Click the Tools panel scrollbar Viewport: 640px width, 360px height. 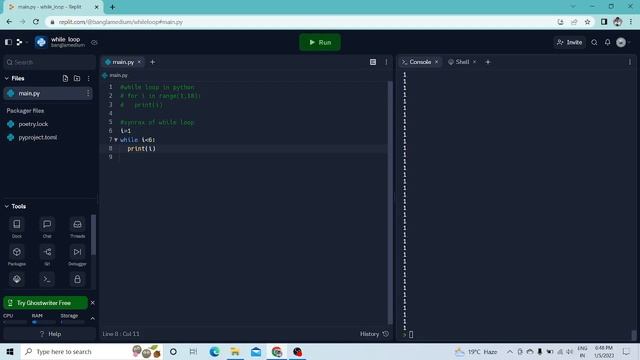(x=93, y=235)
